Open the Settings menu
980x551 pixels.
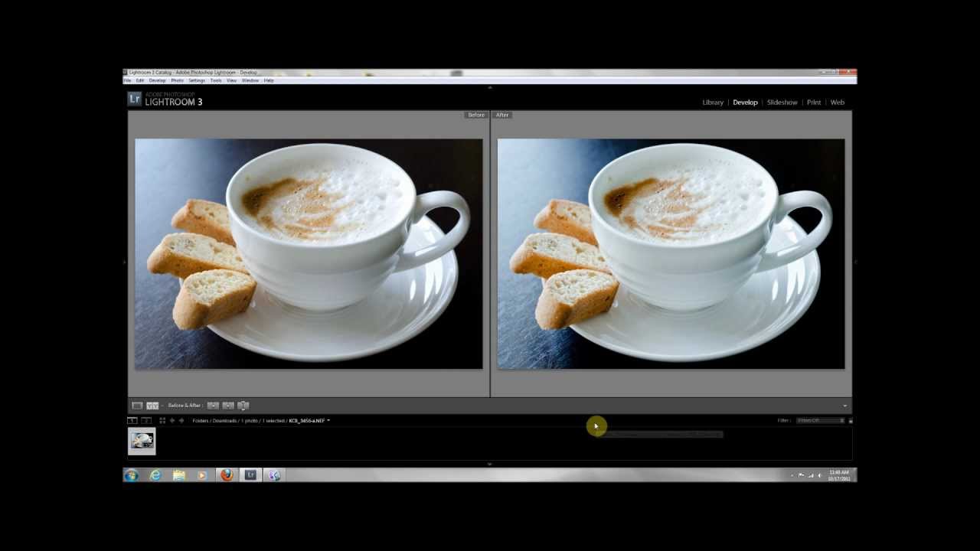tap(197, 80)
